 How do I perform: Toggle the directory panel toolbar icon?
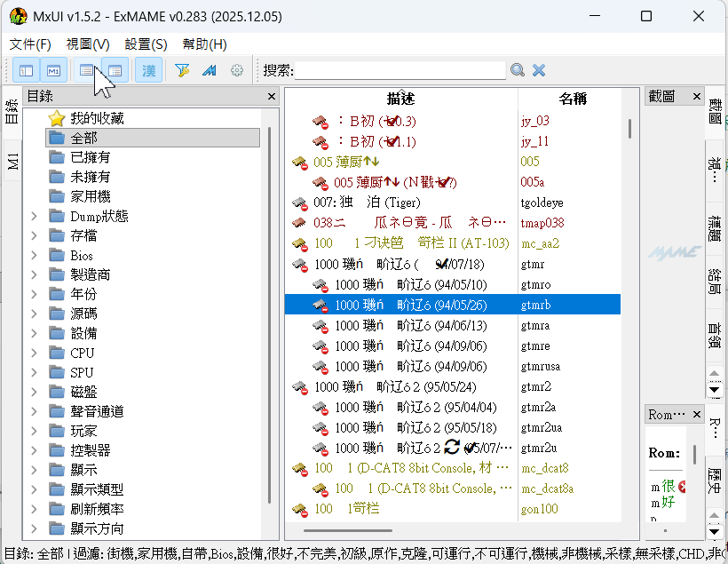pyautogui.click(x=27, y=70)
